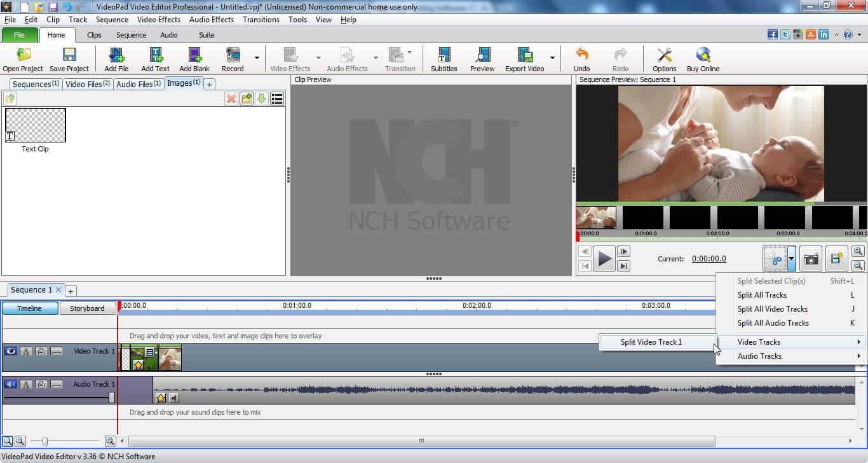Image resolution: width=868 pixels, height=463 pixels.
Task: Click the Record toolbar icon
Action: point(233,60)
